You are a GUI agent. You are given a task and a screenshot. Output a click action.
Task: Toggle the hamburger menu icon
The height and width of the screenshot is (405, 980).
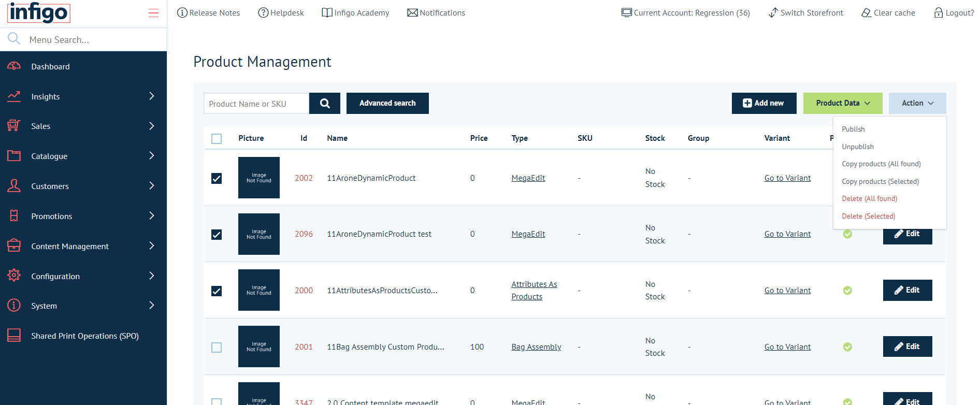click(153, 13)
